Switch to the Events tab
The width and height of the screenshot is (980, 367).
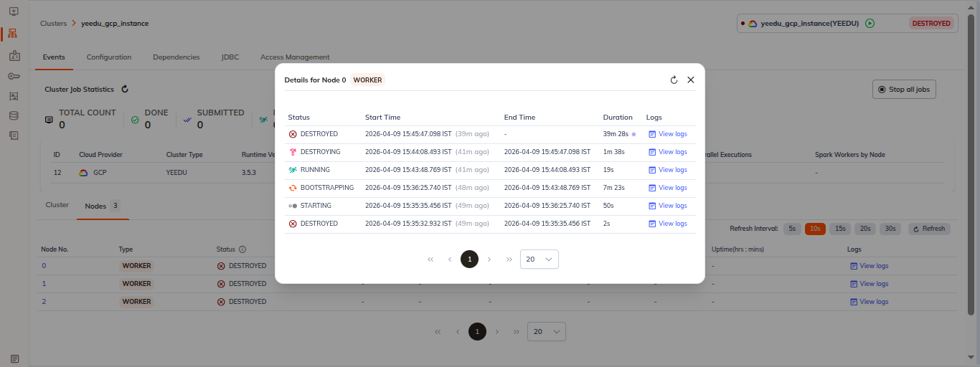click(x=54, y=57)
